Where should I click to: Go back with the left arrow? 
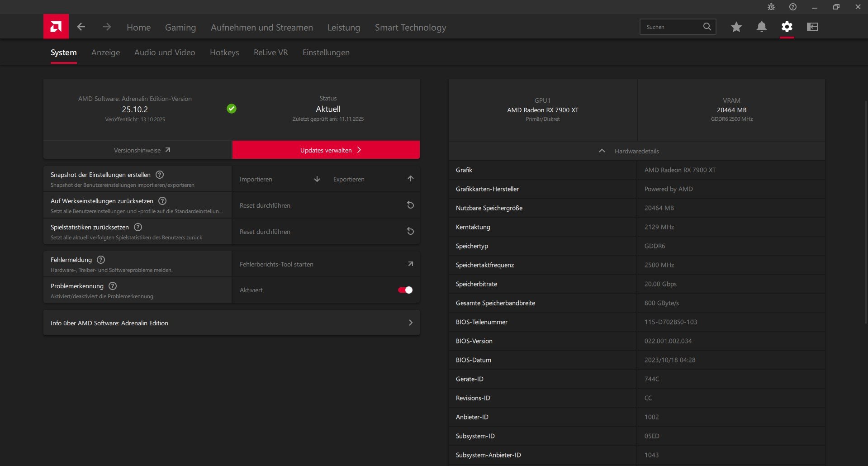coord(81,27)
